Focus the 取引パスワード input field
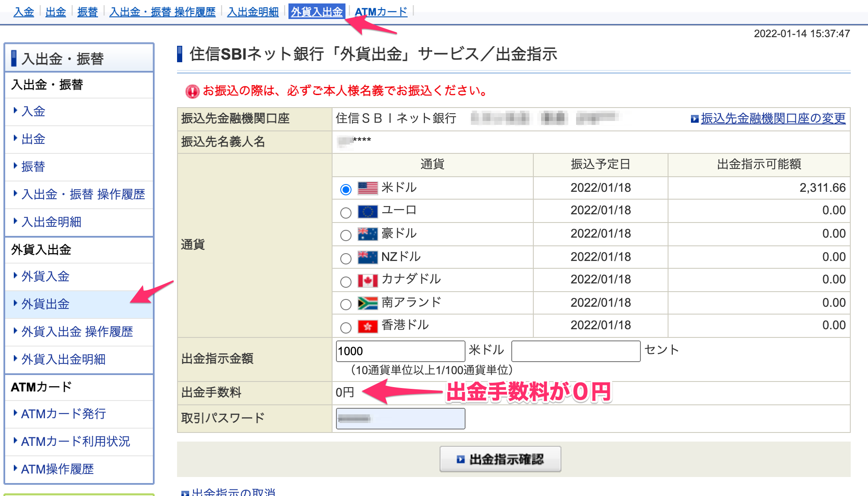 click(x=400, y=419)
